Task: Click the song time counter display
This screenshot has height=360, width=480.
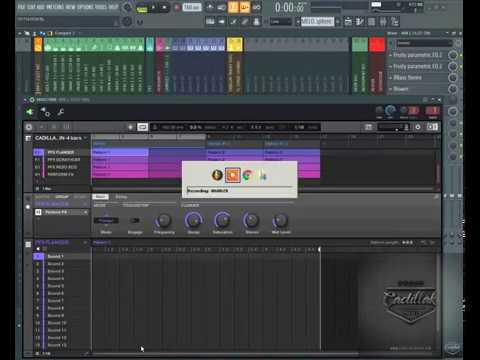Action: (x=290, y=7)
